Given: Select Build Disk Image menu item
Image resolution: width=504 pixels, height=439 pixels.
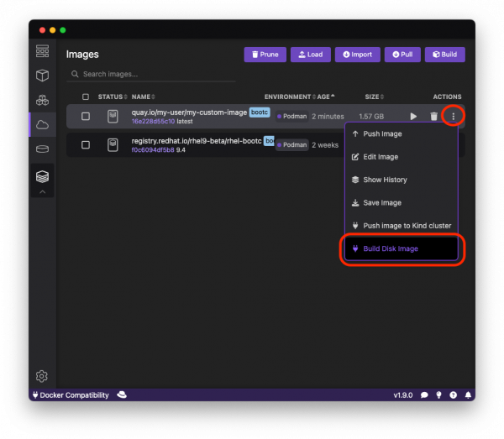Looking at the screenshot, I should 402,248.
